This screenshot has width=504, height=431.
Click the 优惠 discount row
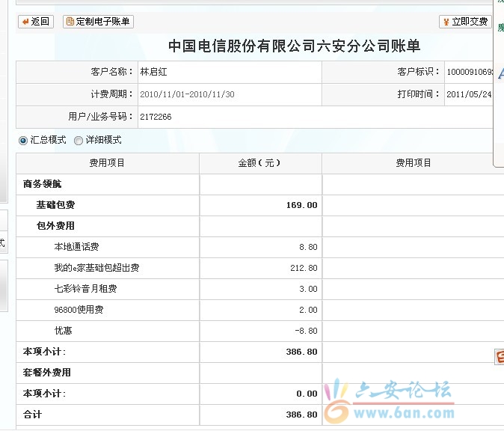[x=63, y=331]
